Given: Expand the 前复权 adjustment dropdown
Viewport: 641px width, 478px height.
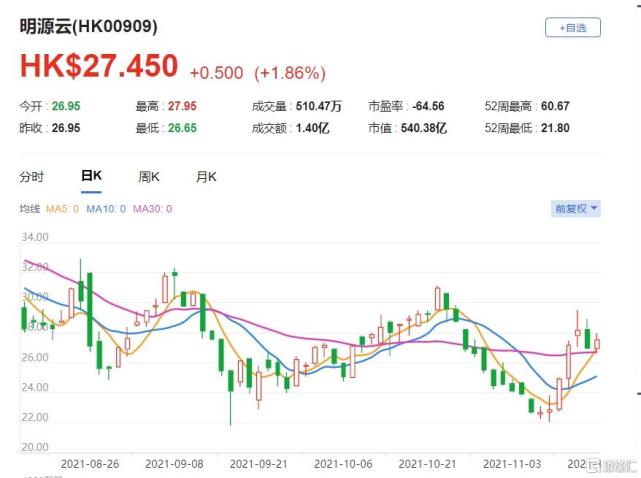Looking at the screenshot, I should tap(576, 209).
